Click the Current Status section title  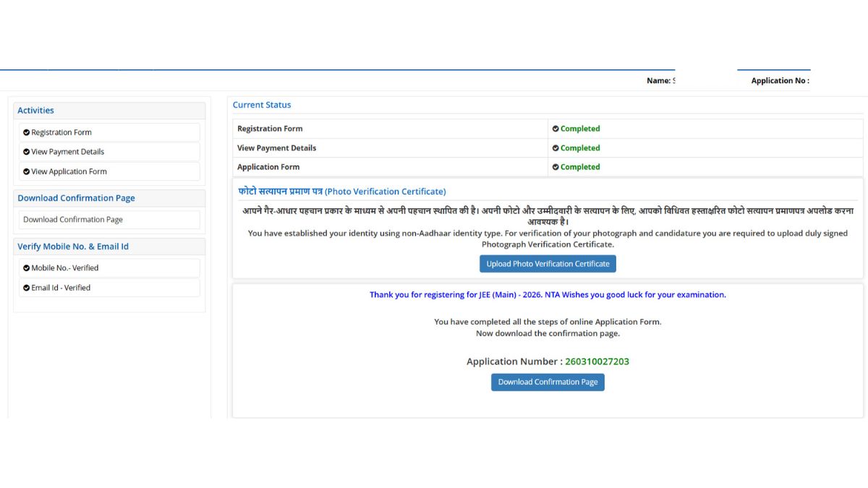(x=262, y=105)
